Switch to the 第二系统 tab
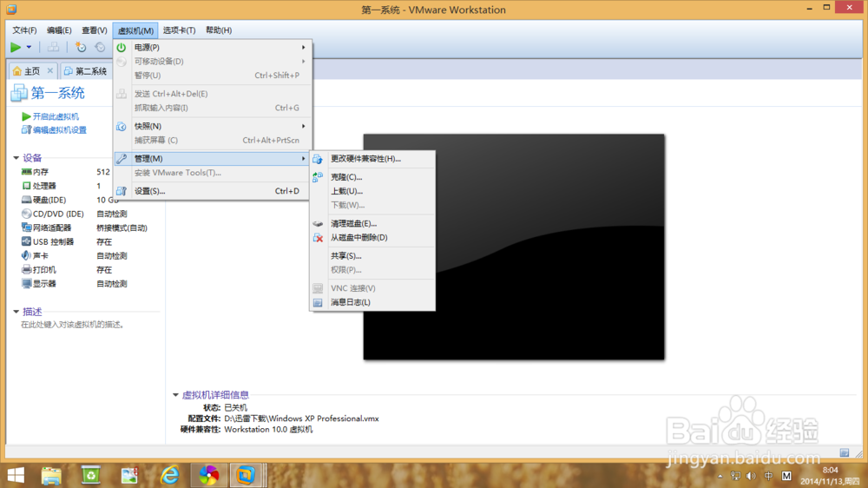The height and width of the screenshot is (488, 868). pos(85,71)
